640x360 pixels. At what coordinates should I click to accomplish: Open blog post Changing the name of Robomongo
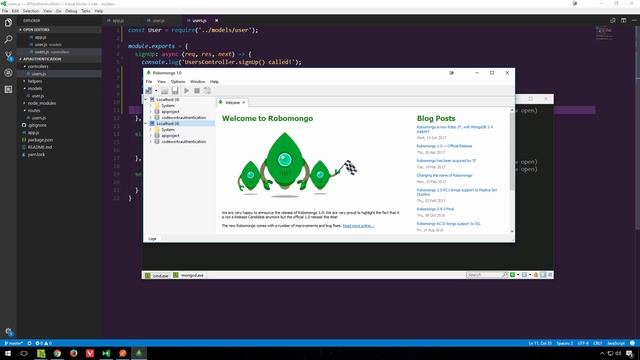point(444,176)
